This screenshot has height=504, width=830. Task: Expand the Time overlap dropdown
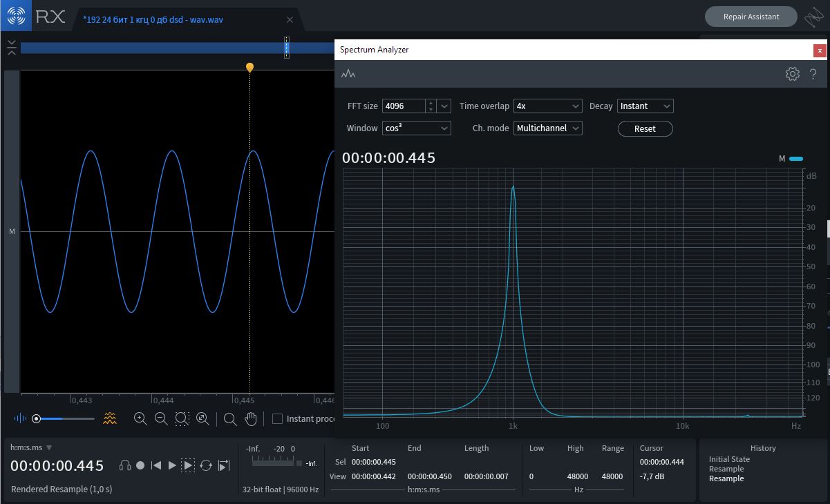pyautogui.click(x=547, y=106)
